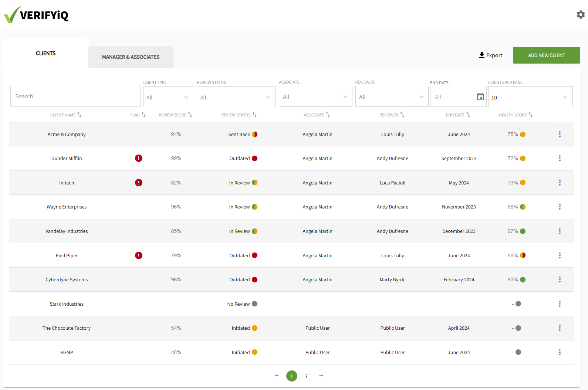Click the red flag on Dunder Mifflin
The height and width of the screenshot is (390, 588).
[x=139, y=158]
